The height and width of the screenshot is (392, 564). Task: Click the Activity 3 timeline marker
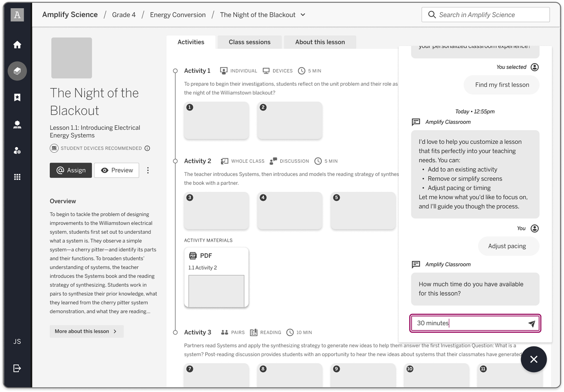(x=175, y=332)
